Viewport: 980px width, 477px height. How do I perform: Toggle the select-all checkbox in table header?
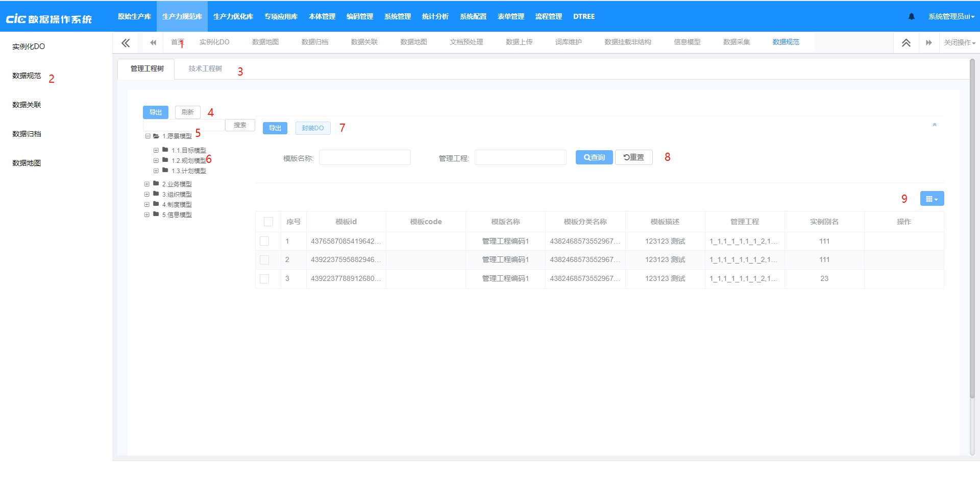pos(268,222)
